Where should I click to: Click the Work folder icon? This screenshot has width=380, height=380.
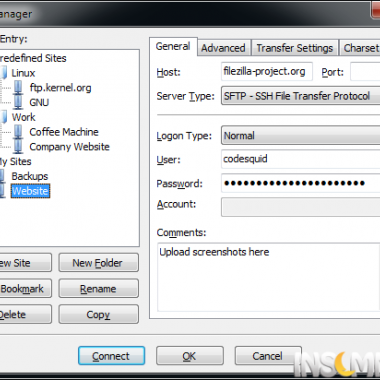3,117
